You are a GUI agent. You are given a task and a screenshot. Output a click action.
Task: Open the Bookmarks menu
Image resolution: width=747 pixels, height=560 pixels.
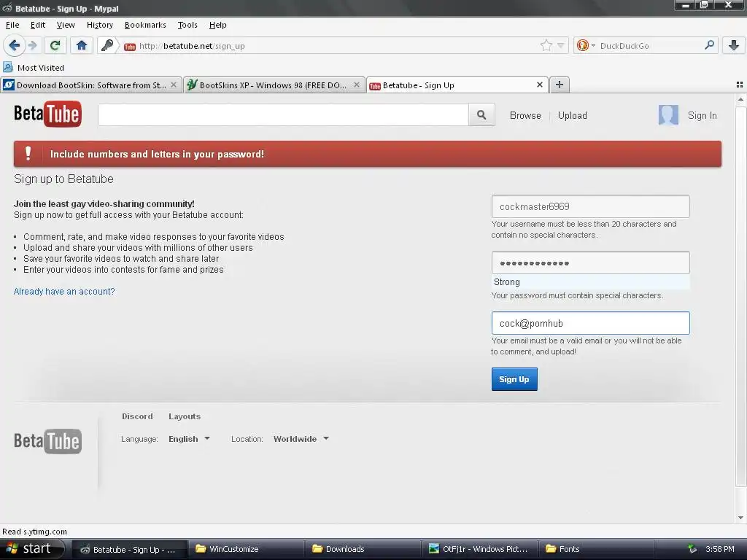(x=145, y=26)
